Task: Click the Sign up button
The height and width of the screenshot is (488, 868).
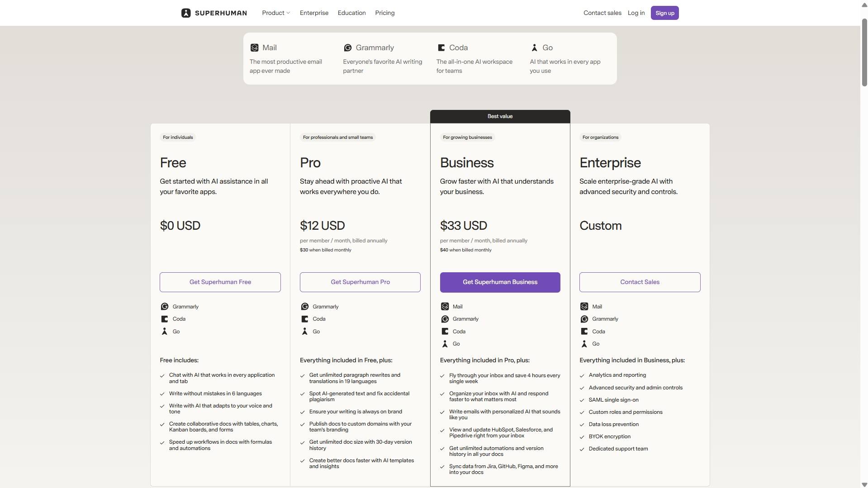Action: (664, 13)
